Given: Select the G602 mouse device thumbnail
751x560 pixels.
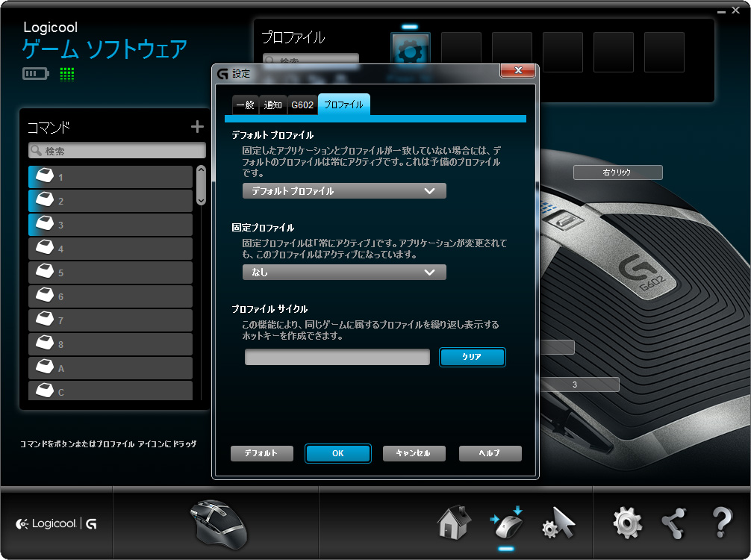Looking at the screenshot, I should (x=219, y=524).
